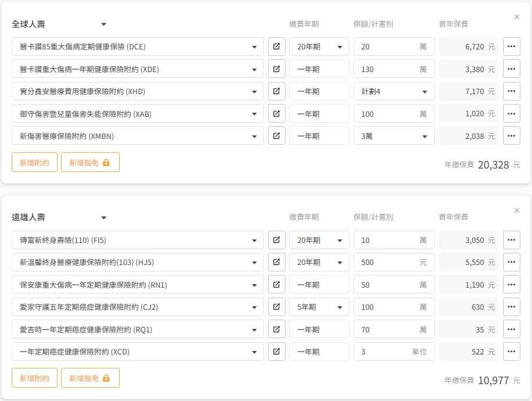Open more options for XCD row
This screenshot has width=532, height=401.
511,352
